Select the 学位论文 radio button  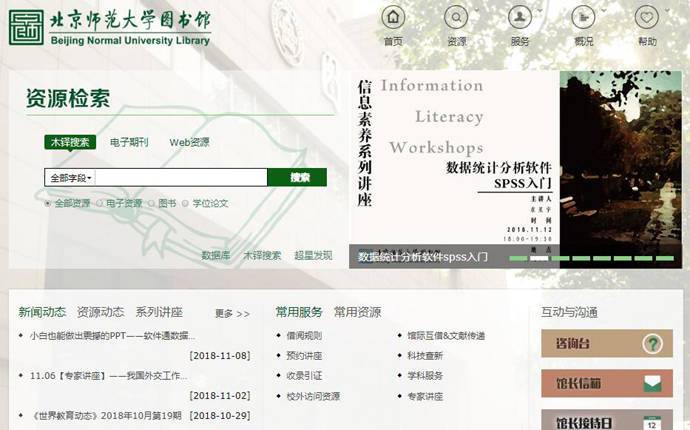click(186, 203)
